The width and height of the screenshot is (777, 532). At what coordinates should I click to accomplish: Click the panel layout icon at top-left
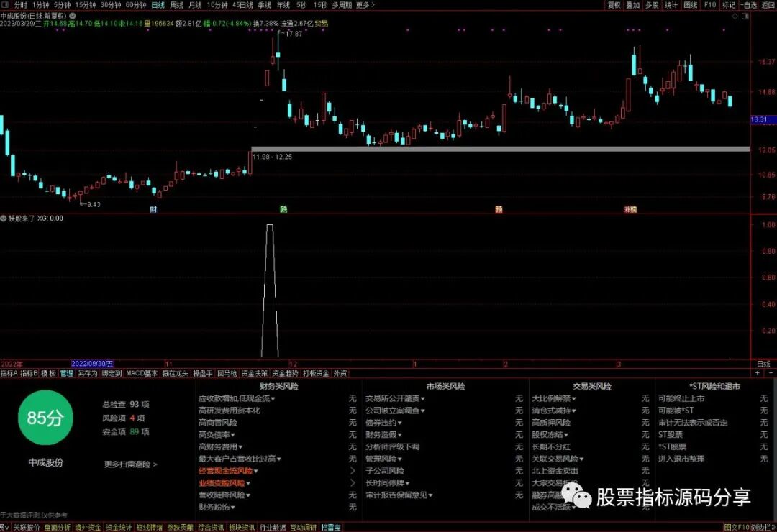(4, 5)
